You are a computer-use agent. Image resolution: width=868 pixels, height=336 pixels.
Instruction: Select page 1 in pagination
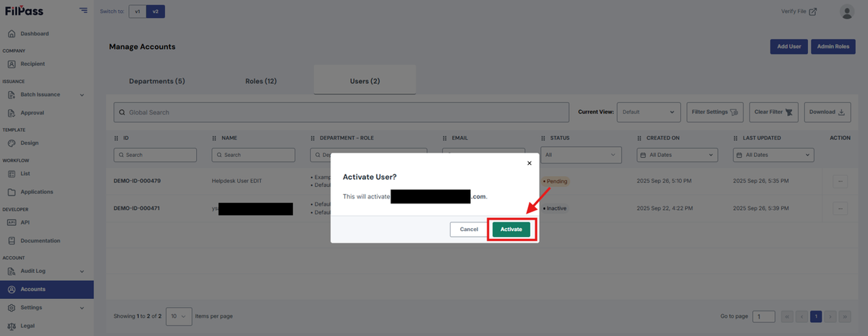(x=816, y=316)
